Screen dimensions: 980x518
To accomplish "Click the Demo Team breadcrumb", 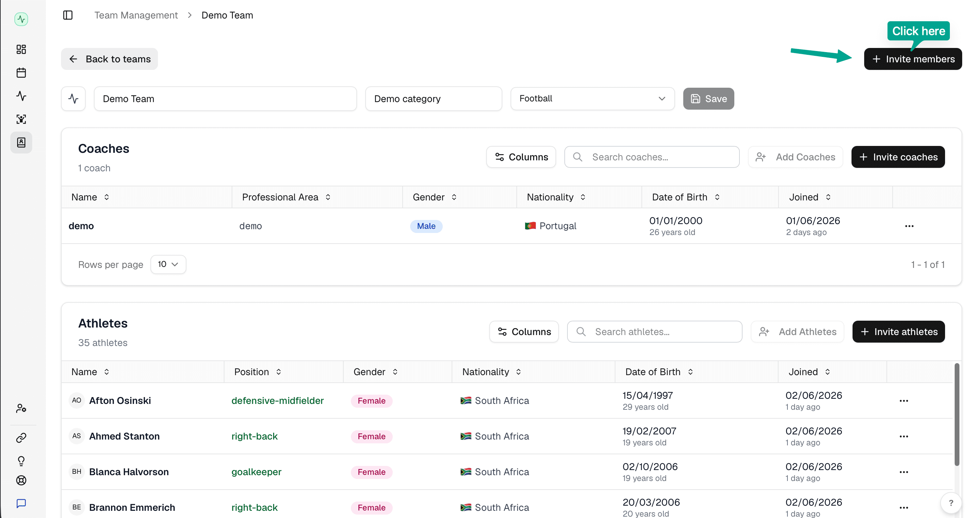I will [x=227, y=15].
